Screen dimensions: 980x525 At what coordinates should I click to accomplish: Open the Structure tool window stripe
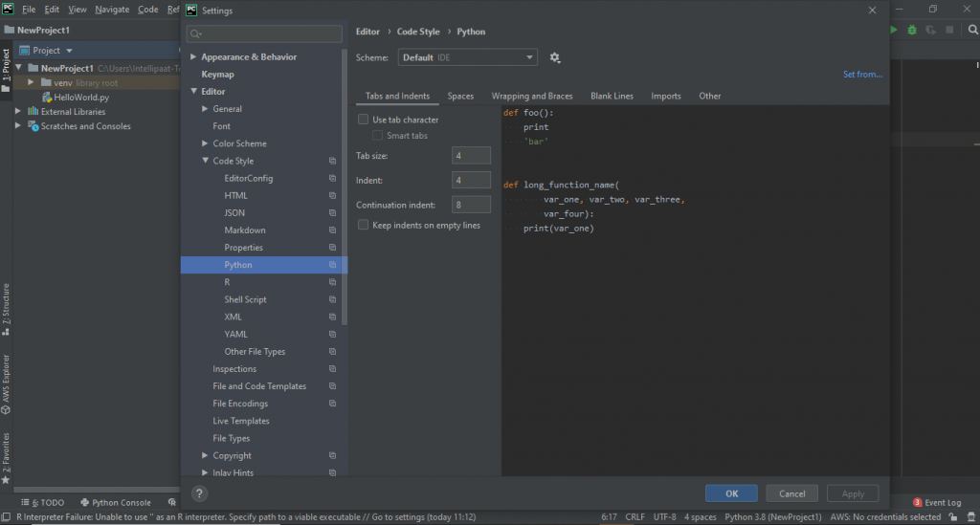coord(6,309)
